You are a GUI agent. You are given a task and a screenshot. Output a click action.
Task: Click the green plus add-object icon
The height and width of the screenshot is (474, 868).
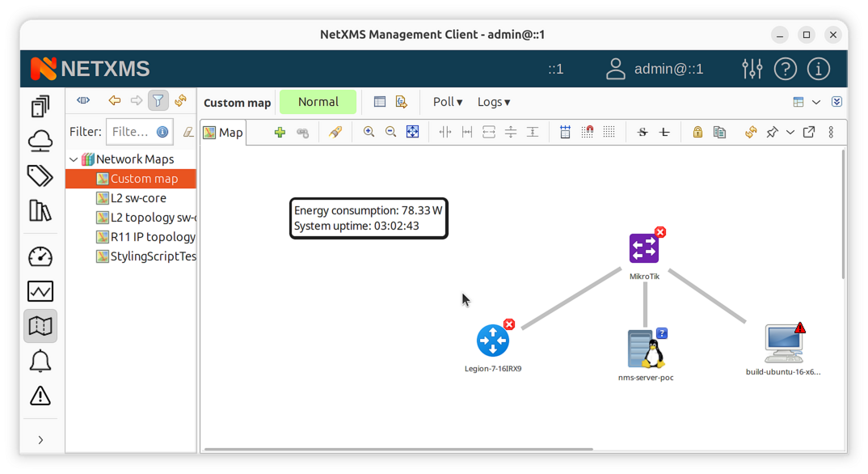(x=280, y=133)
